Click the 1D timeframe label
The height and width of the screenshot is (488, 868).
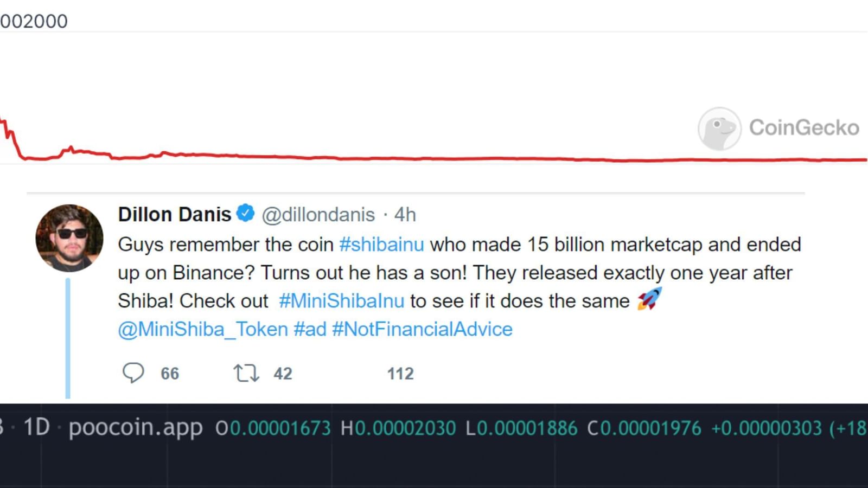tap(36, 427)
